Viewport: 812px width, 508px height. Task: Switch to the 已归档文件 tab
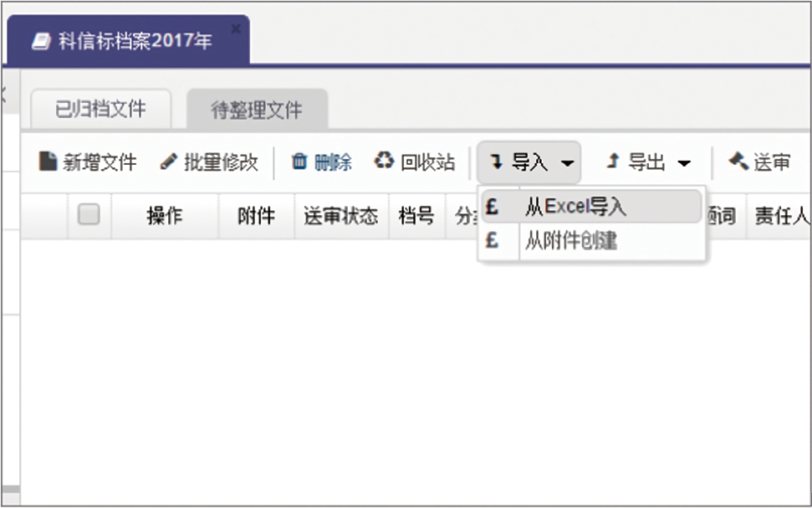(x=100, y=109)
